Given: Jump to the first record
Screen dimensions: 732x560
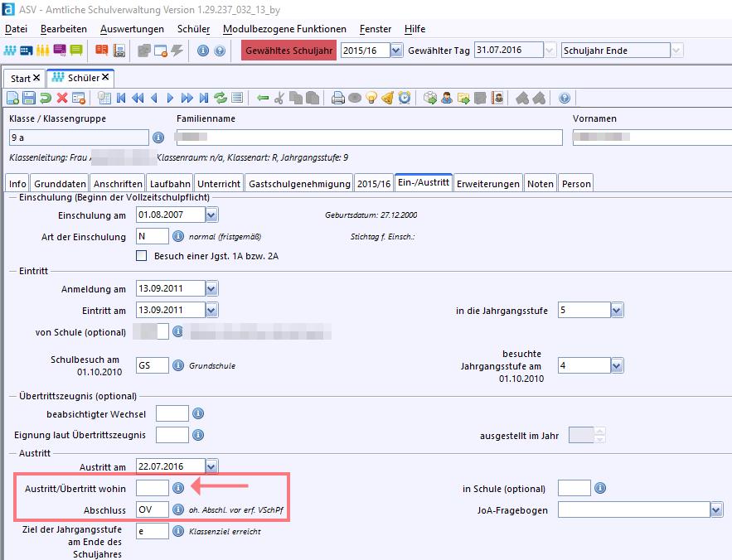Looking at the screenshot, I should pyautogui.click(x=121, y=98).
